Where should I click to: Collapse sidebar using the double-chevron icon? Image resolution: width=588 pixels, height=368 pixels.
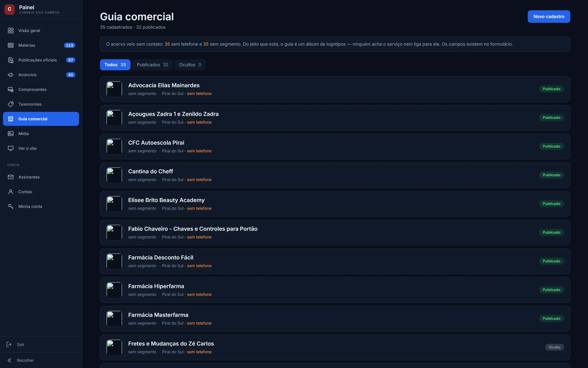9,360
